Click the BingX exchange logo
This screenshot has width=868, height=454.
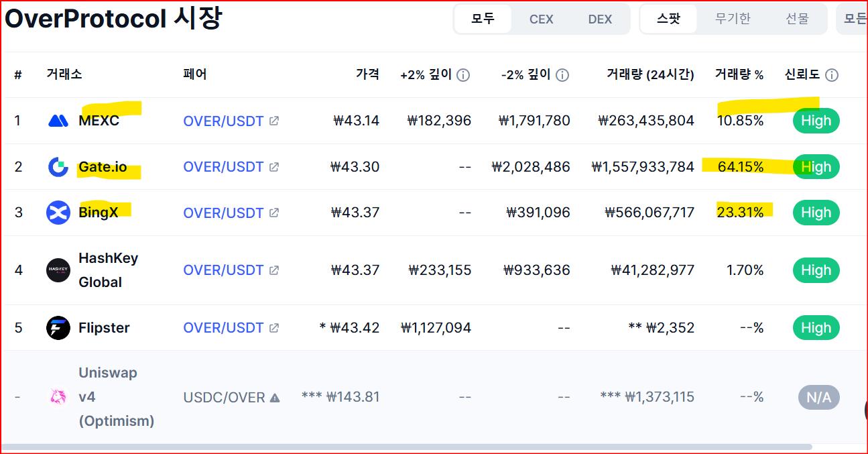pos(58,213)
